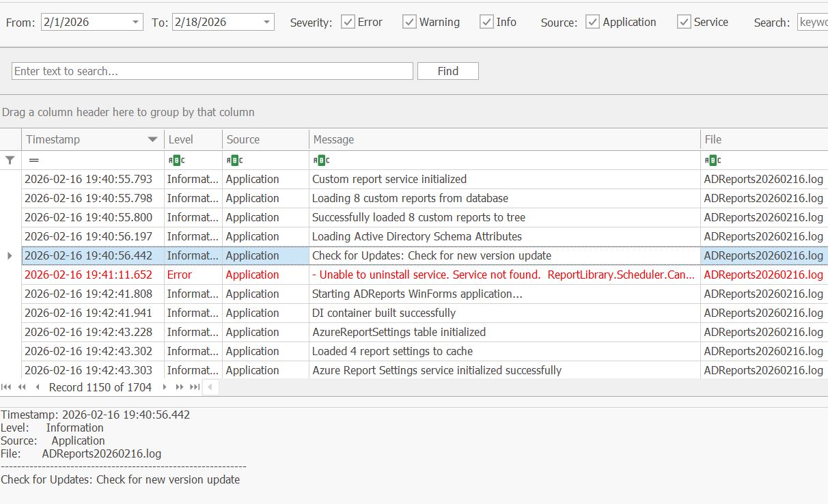Open the From date picker dropdown
Image resolution: width=828 pixels, height=504 pixels.
(134, 21)
